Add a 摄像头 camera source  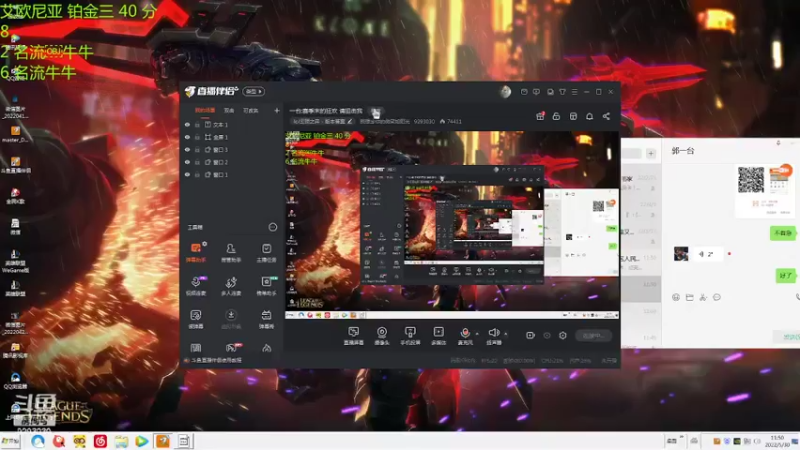382,336
